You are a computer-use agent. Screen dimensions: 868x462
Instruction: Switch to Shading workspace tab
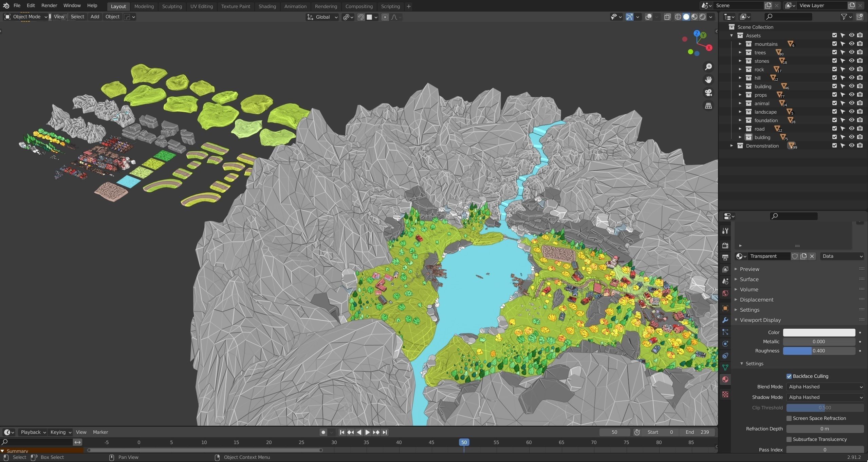pyautogui.click(x=267, y=6)
